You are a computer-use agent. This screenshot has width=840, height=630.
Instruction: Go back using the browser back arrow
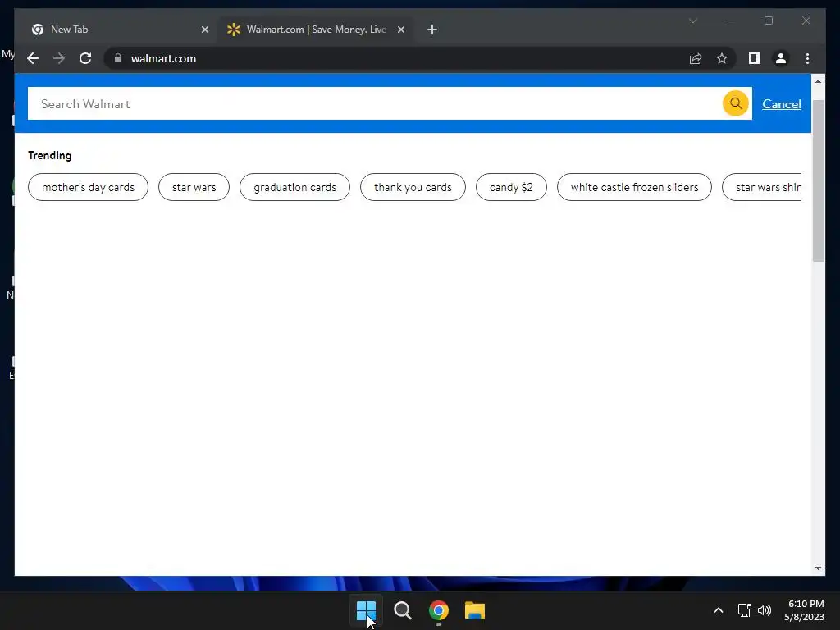(x=33, y=58)
